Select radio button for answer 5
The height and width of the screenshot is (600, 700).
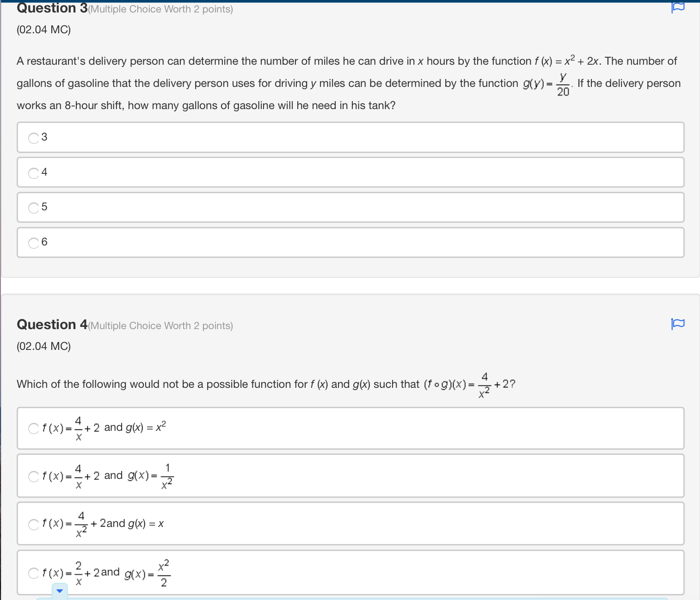[x=32, y=208]
